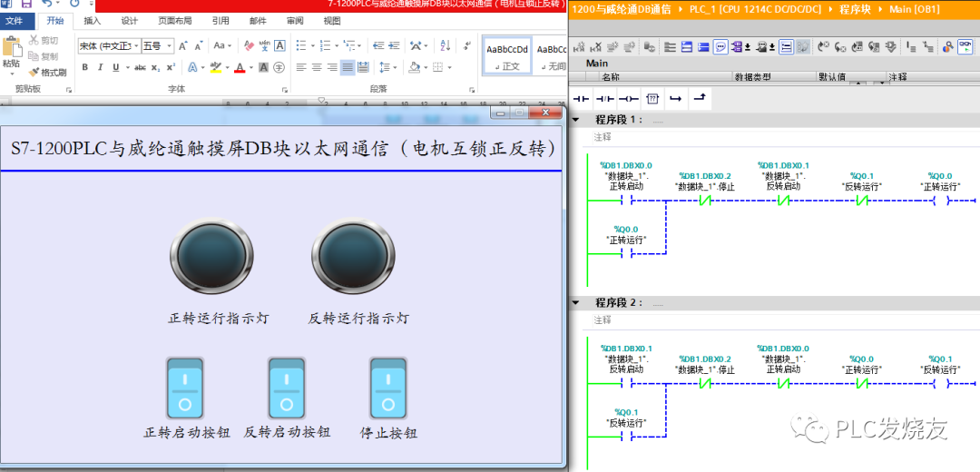
Task: Toggle strikethrough abc formatting
Action: tap(140, 67)
